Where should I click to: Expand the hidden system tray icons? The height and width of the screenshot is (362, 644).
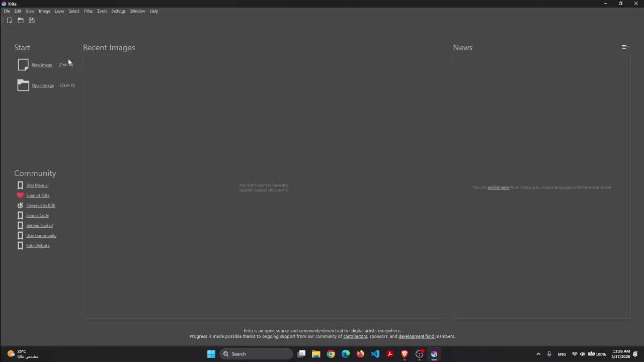click(x=538, y=354)
